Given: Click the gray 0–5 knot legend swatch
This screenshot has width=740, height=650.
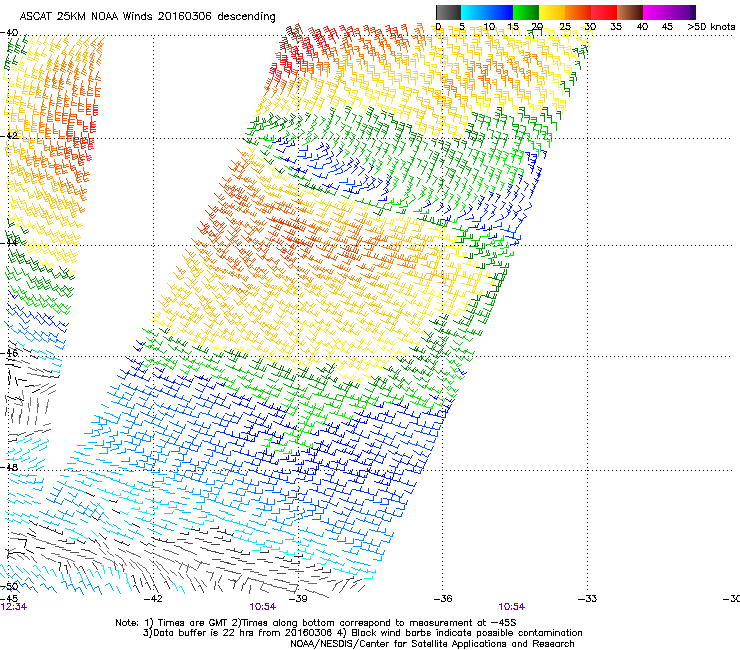Looking at the screenshot, I should [448, 12].
